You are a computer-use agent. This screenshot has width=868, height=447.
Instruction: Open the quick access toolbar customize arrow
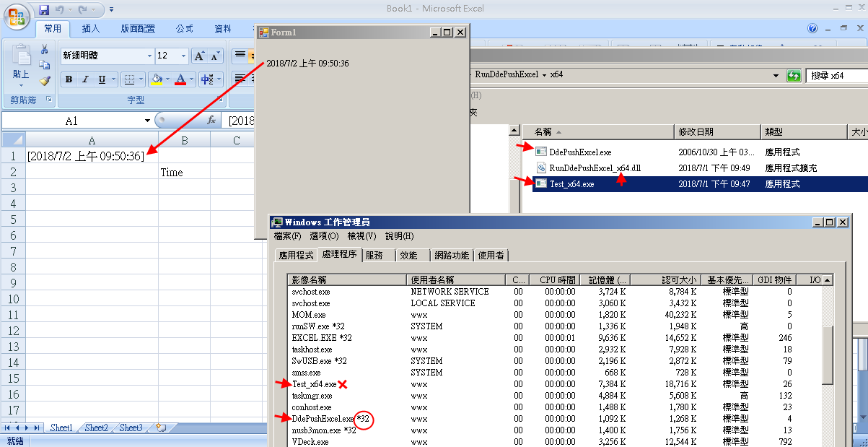pyautogui.click(x=110, y=10)
